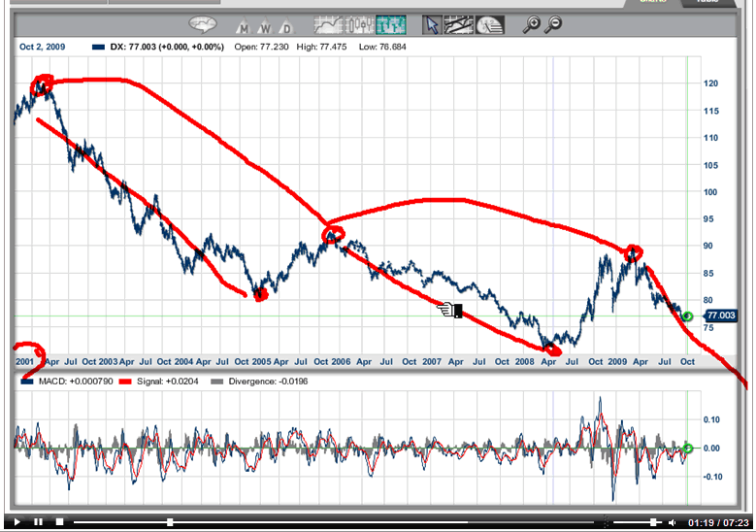Zoom in with the plus magnifier
The image size is (756, 532).
pos(531,25)
